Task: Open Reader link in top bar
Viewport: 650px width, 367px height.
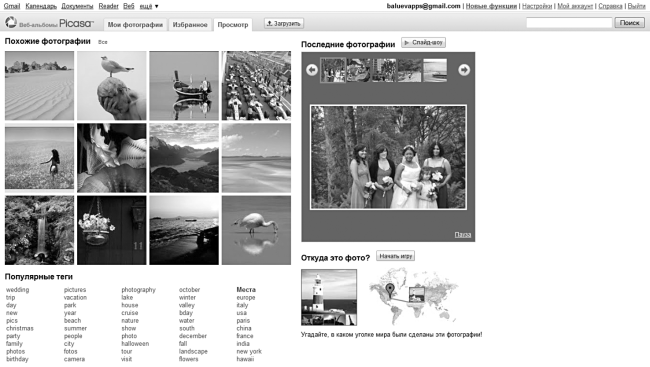Action: tap(109, 6)
